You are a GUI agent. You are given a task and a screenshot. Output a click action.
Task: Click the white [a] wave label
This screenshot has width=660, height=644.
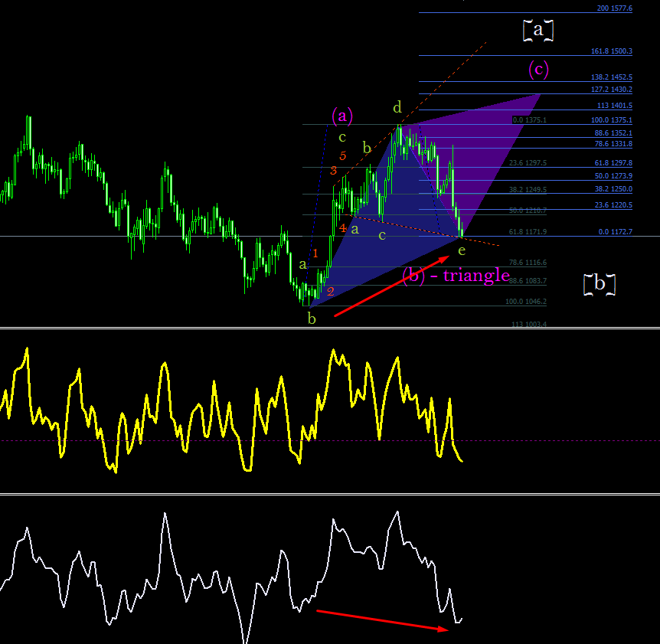[538, 31]
